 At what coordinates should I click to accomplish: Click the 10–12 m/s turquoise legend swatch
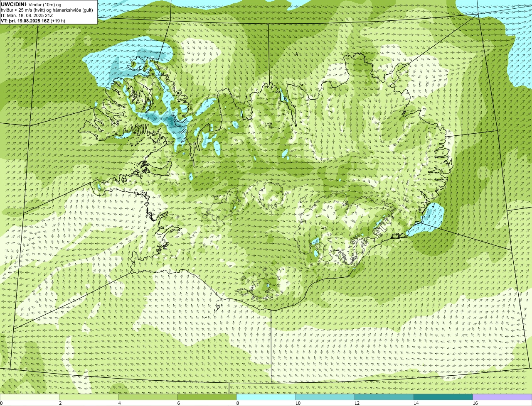click(x=325, y=397)
